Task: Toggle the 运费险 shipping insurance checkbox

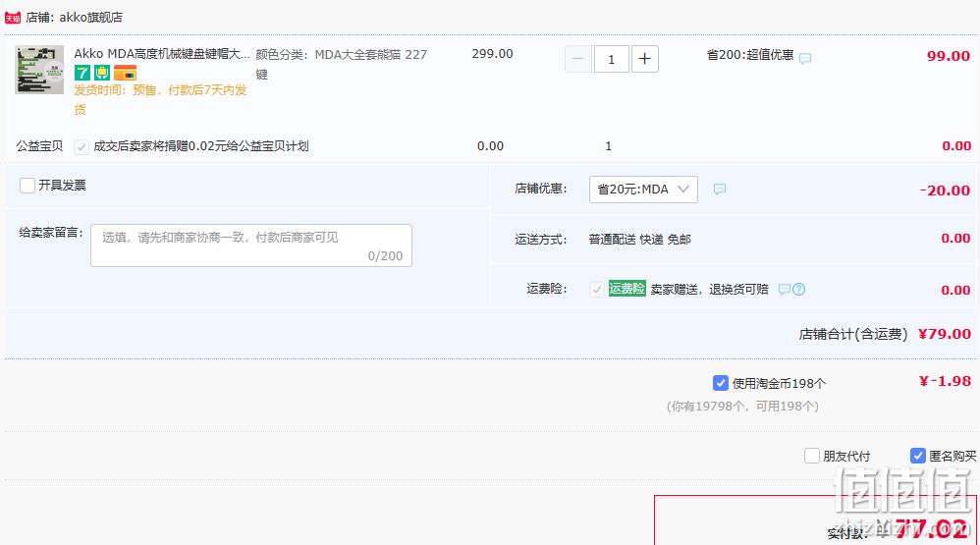Action: coord(597,290)
